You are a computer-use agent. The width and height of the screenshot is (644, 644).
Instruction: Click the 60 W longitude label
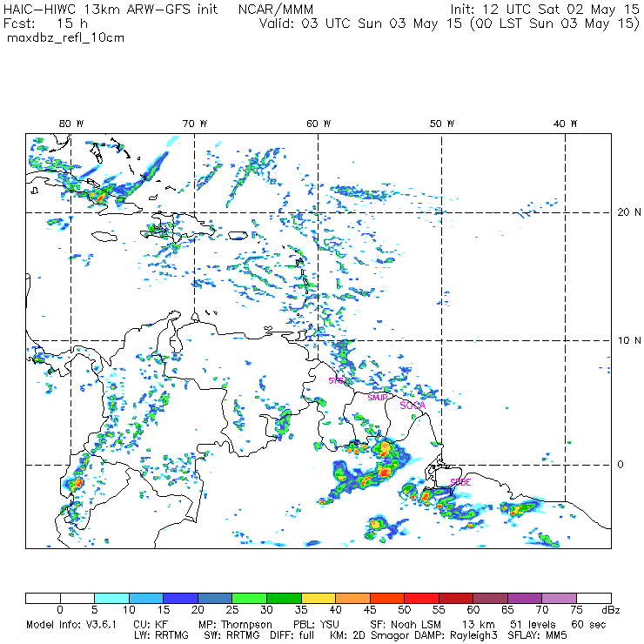(x=319, y=124)
